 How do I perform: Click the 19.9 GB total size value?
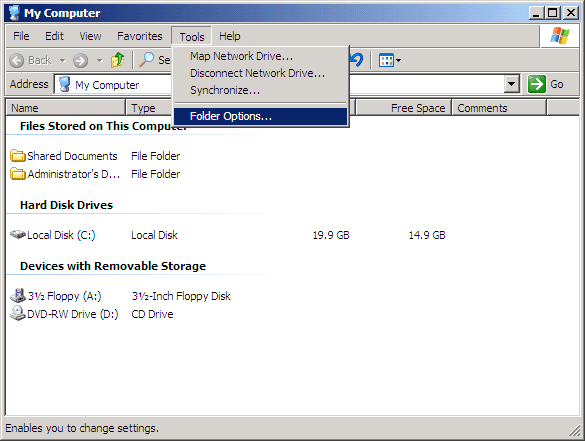pos(331,235)
